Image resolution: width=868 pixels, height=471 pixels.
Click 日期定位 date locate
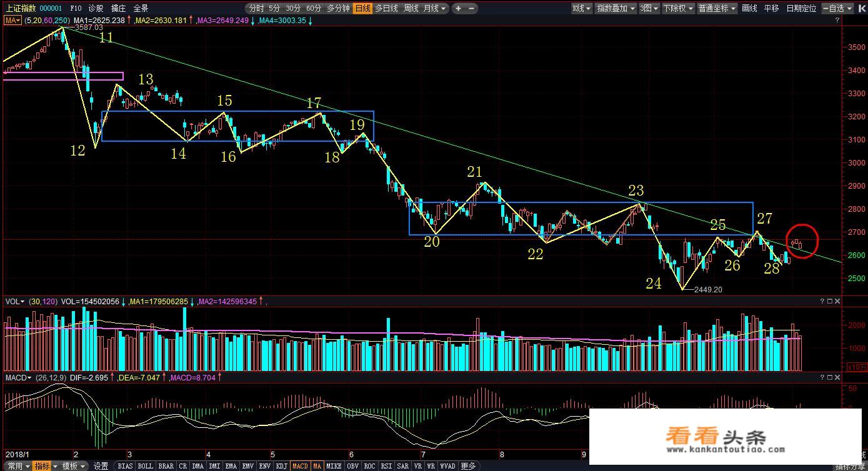pos(802,9)
